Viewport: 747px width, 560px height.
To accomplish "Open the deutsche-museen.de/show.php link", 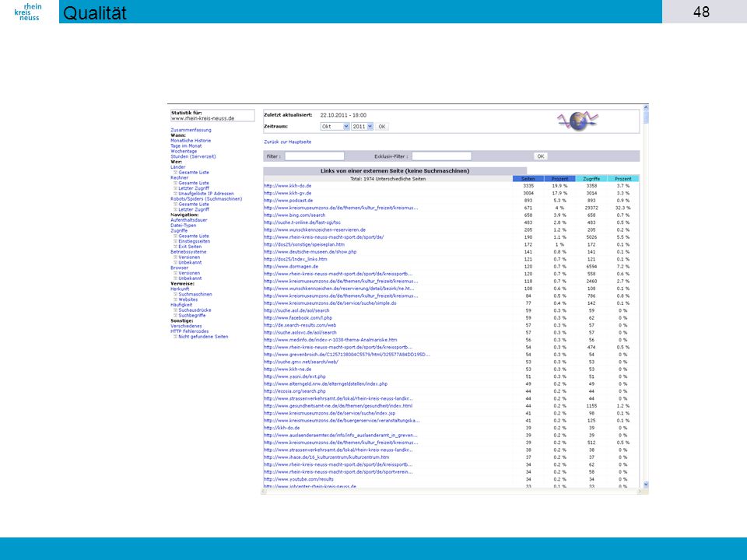I will [x=310, y=252].
